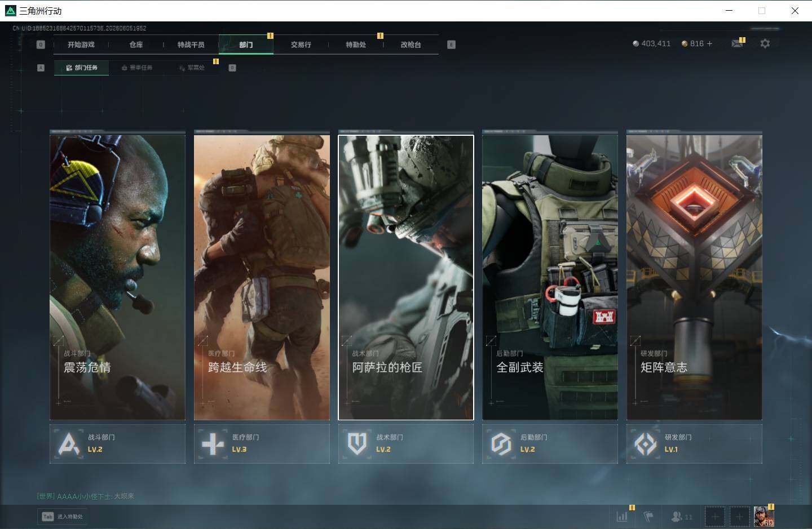Click the expand arrow on 矩阵意志 card
The height and width of the screenshot is (529, 812).
(636, 341)
